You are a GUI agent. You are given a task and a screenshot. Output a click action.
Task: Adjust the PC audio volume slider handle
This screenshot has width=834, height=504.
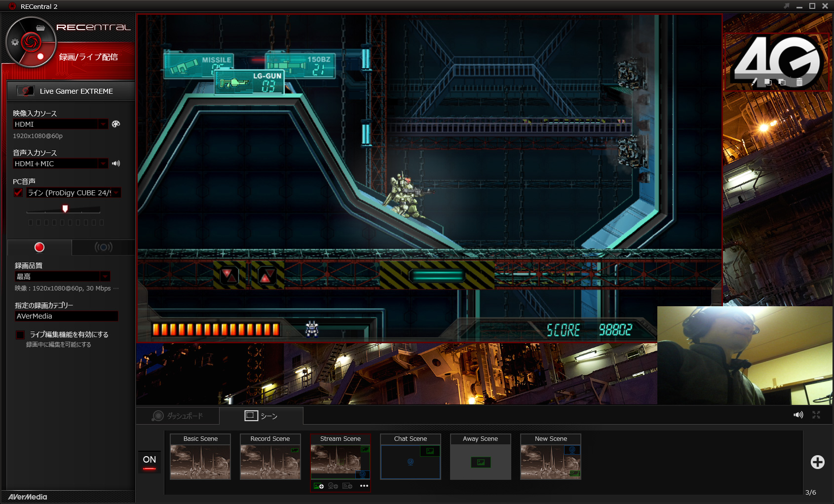pyautogui.click(x=65, y=209)
